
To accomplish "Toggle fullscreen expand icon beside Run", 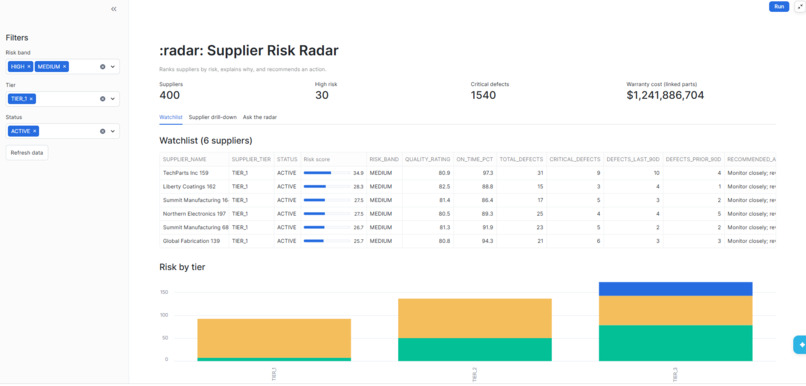I will click(x=800, y=7).
